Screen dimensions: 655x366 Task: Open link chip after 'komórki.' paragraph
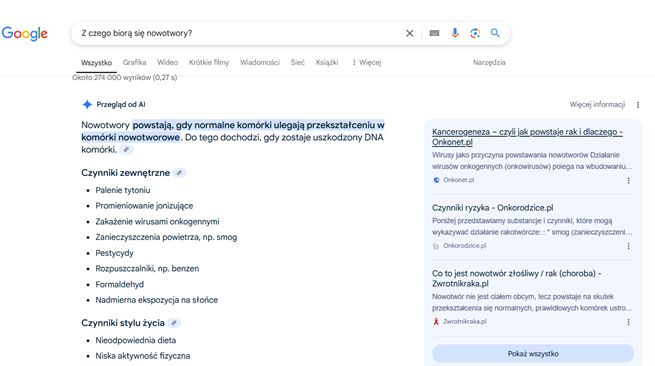tap(126, 150)
